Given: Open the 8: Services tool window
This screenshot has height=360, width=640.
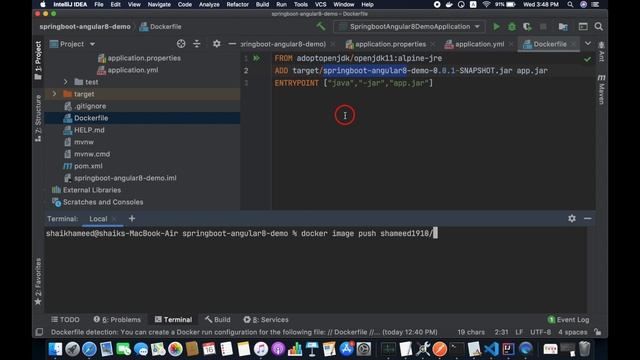Looking at the screenshot, I should pos(266,320).
